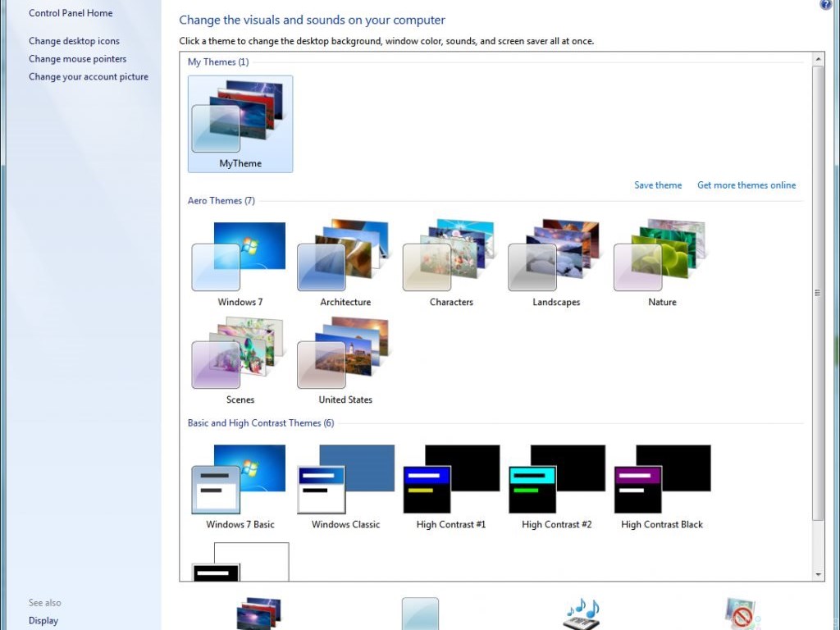
Task: Click the theme list scrollbar thumb
Action: 818,293
